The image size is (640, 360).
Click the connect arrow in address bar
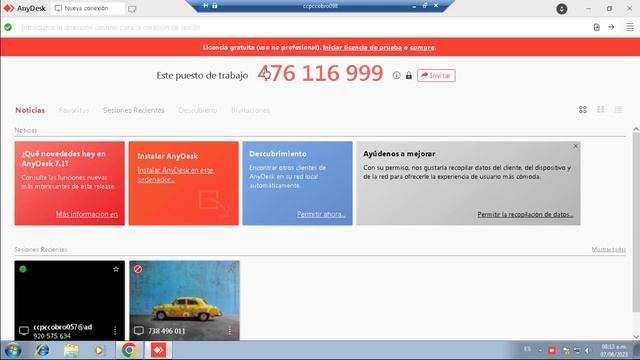[611, 27]
